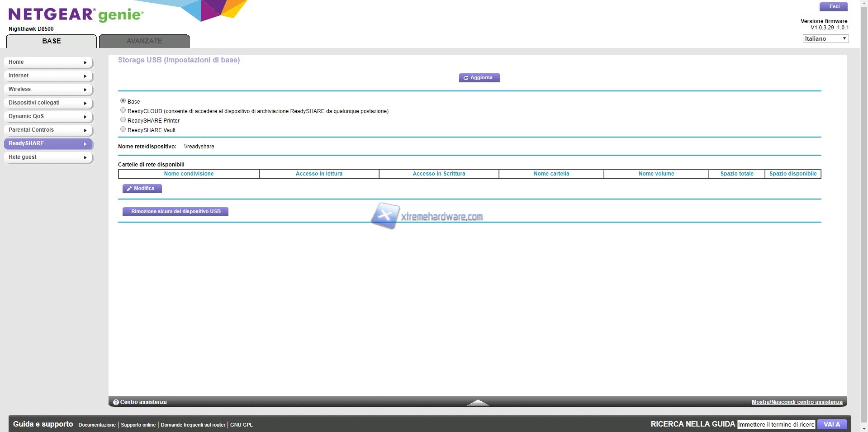Select the ReadyCLOUD radio option
This screenshot has height=432, width=868.
pos(123,110)
